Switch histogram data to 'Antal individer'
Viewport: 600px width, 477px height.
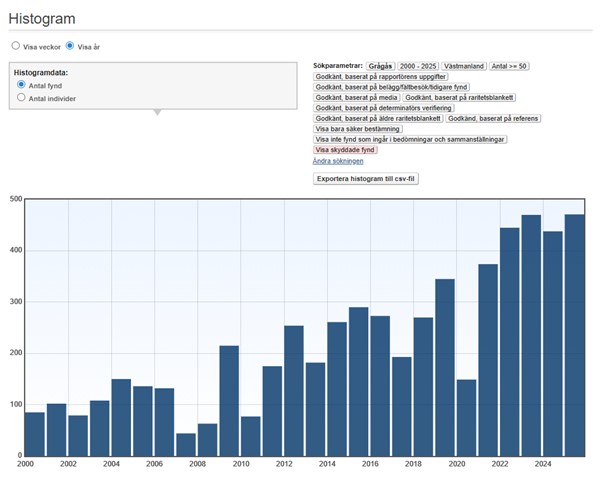22,98
